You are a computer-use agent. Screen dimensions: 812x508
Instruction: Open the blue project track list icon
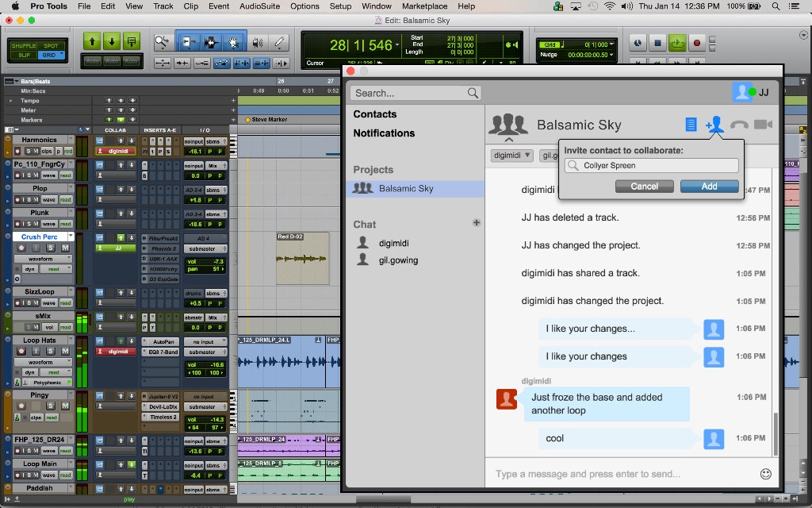(x=691, y=125)
